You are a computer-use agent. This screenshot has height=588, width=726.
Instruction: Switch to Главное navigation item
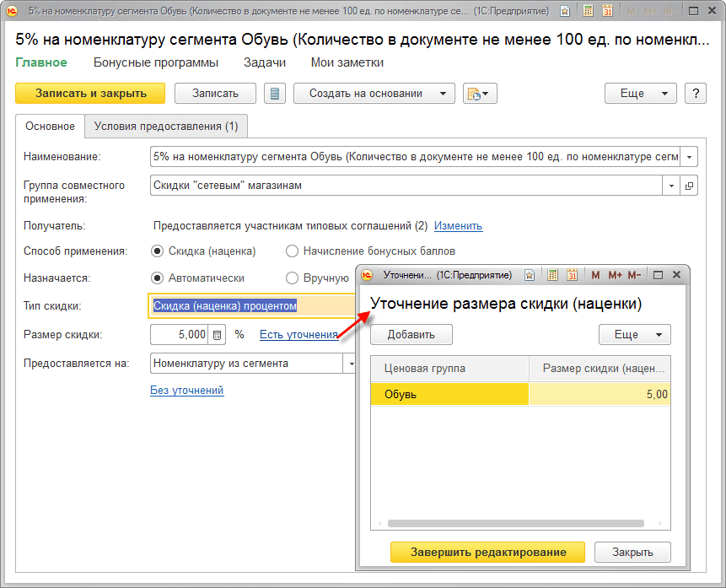[41, 62]
